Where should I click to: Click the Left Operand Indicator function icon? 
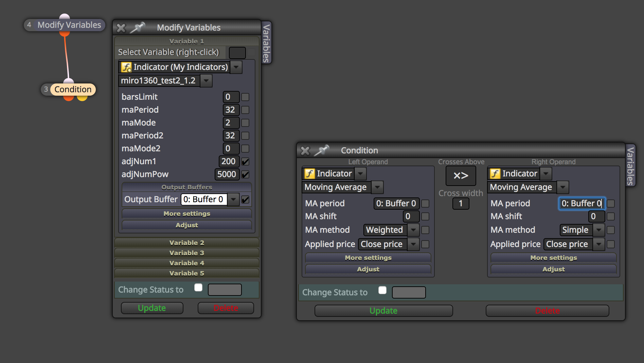click(x=309, y=173)
